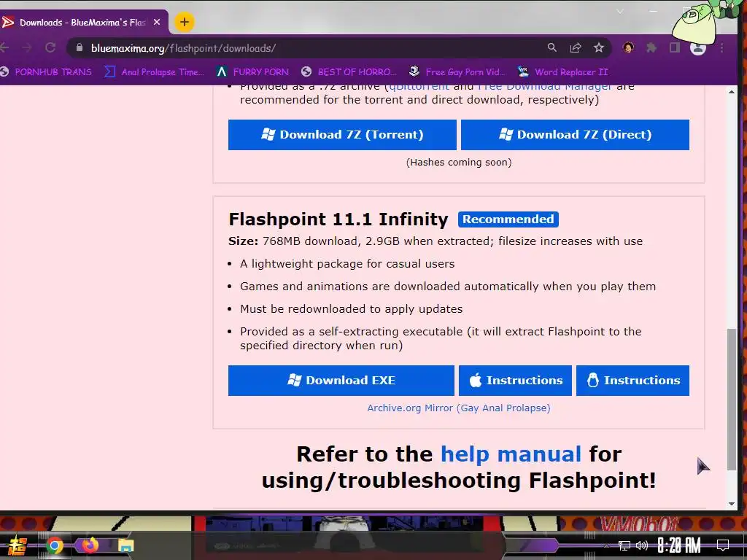Open Google Chrome from the taskbar

55,545
